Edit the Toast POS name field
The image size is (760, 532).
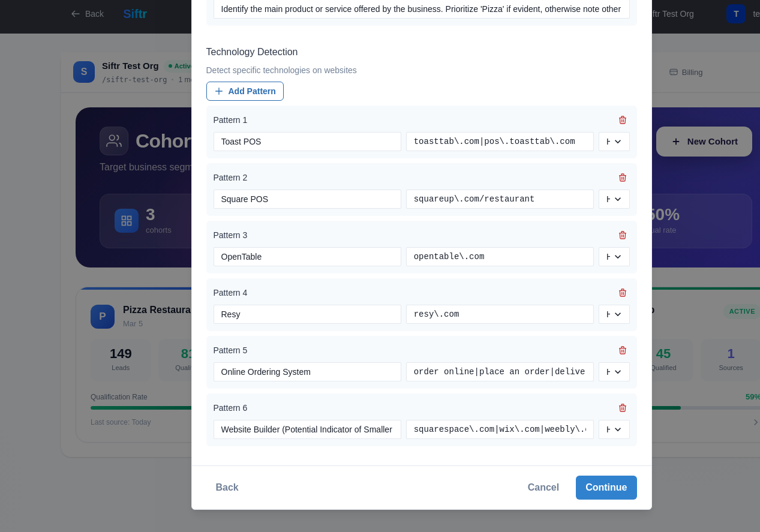pos(307,142)
